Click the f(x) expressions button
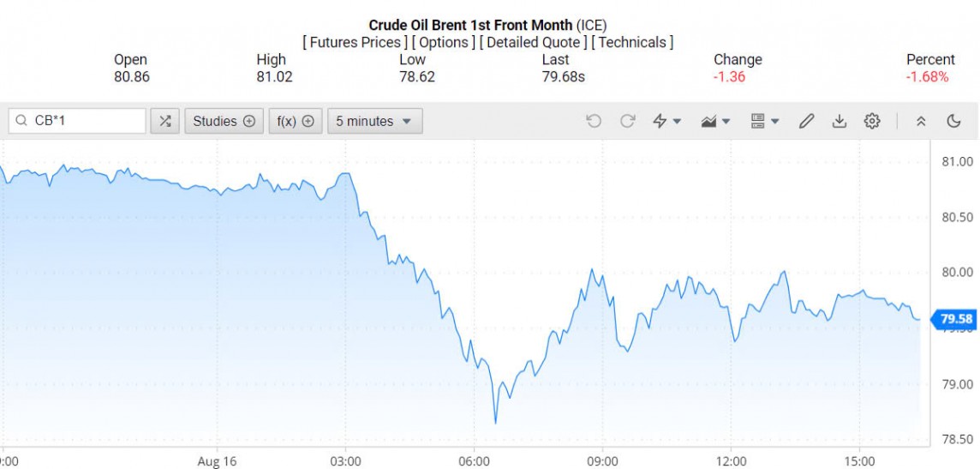 click(296, 121)
